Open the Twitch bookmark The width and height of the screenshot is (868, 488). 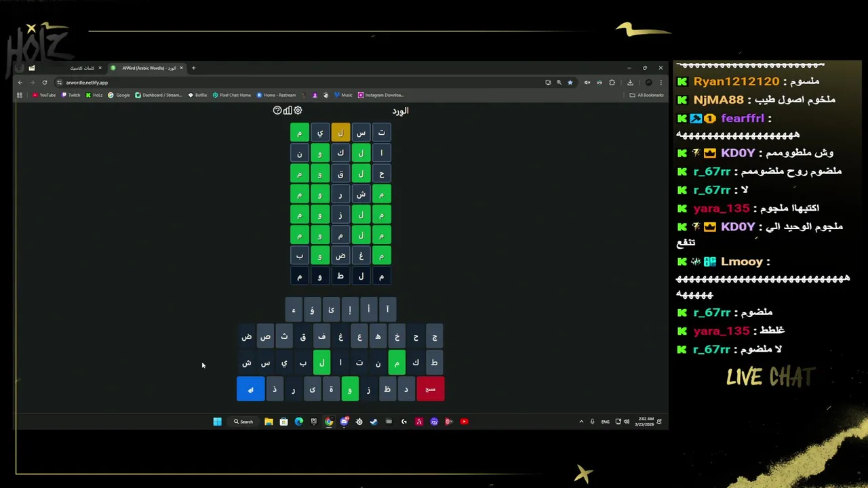[x=71, y=95]
